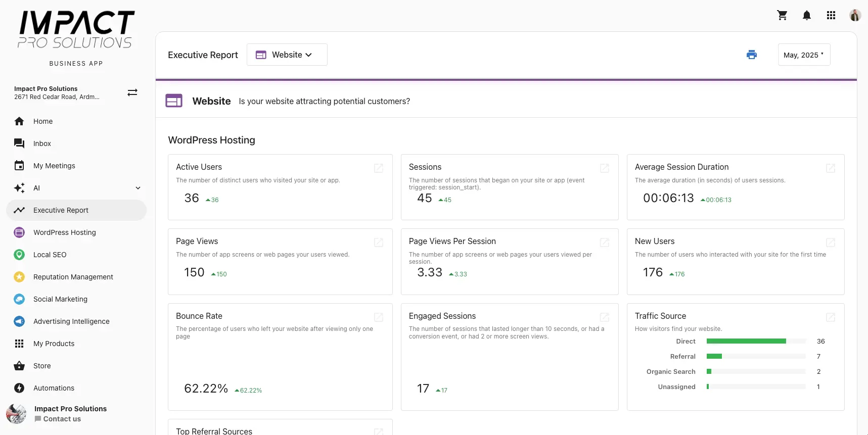Expand the AI sidebar menu
This screenshot has width=868, height=435.
click(138, 188)
